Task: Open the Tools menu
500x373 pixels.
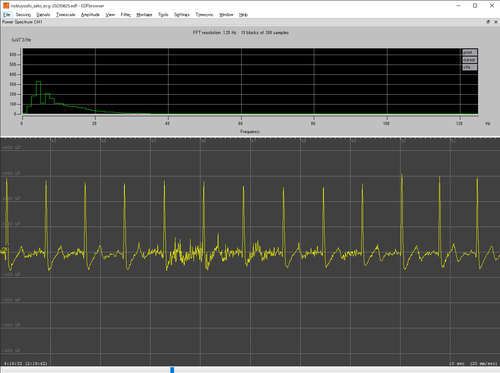Action: [163, 15]
